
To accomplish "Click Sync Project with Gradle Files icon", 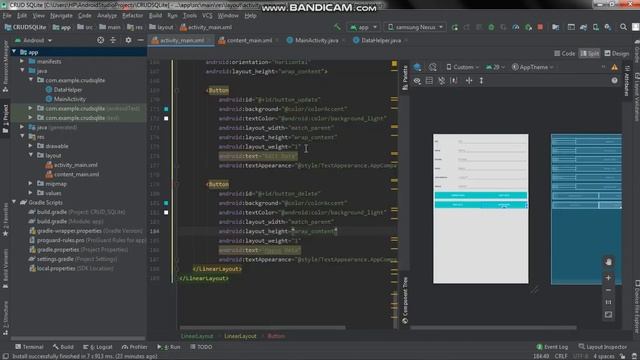I will pyautogui.click(x=583, y=27).
